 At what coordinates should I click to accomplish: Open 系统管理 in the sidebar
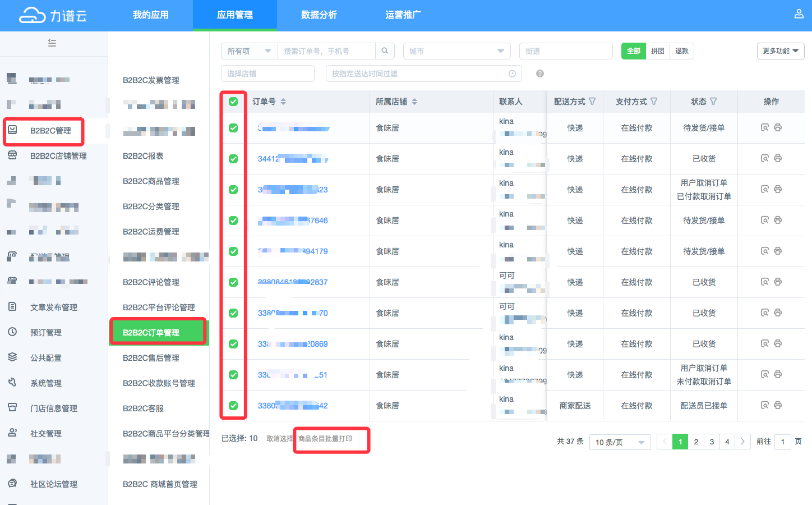coord(46,383)
